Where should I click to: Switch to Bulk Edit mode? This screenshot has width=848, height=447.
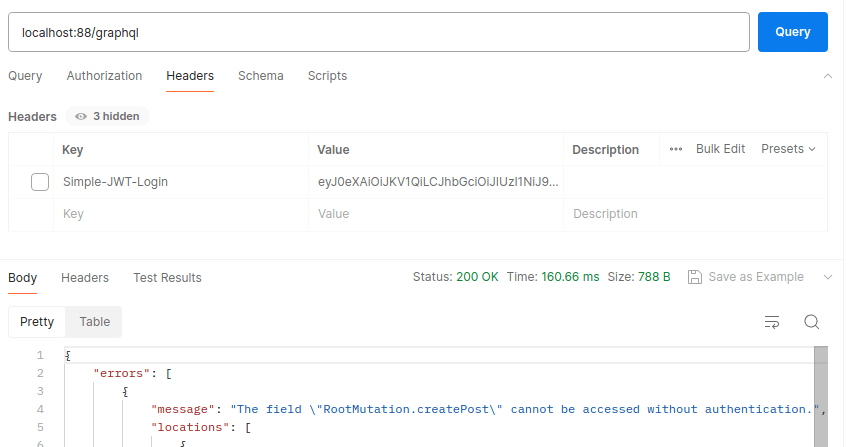point(720,149)
